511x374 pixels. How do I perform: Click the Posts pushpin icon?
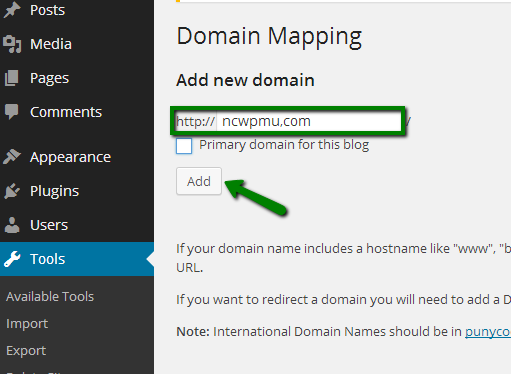click(12, 10)
